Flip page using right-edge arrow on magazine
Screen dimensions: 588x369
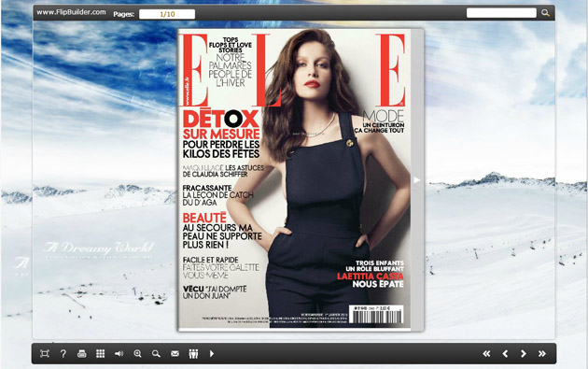(416, 180)
